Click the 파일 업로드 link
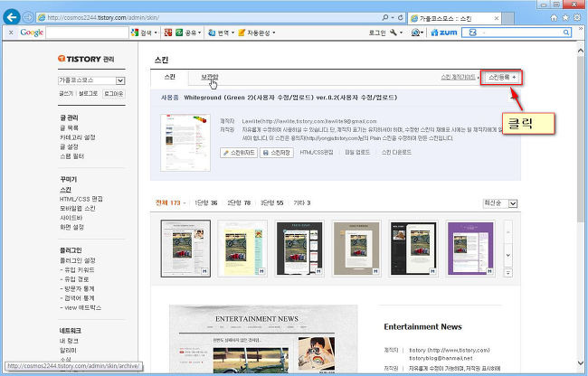This screenshot has height=376, width=588. (x=357, y=152)
